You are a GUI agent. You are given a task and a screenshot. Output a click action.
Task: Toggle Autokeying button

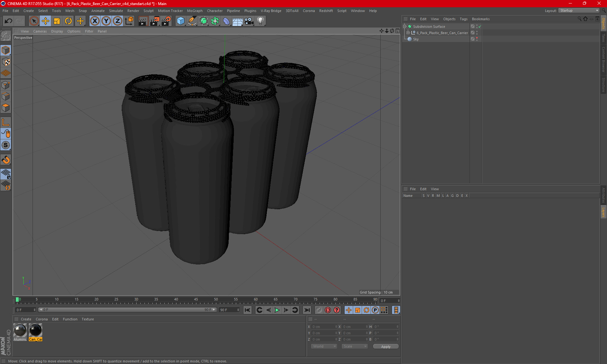point(328,310)
